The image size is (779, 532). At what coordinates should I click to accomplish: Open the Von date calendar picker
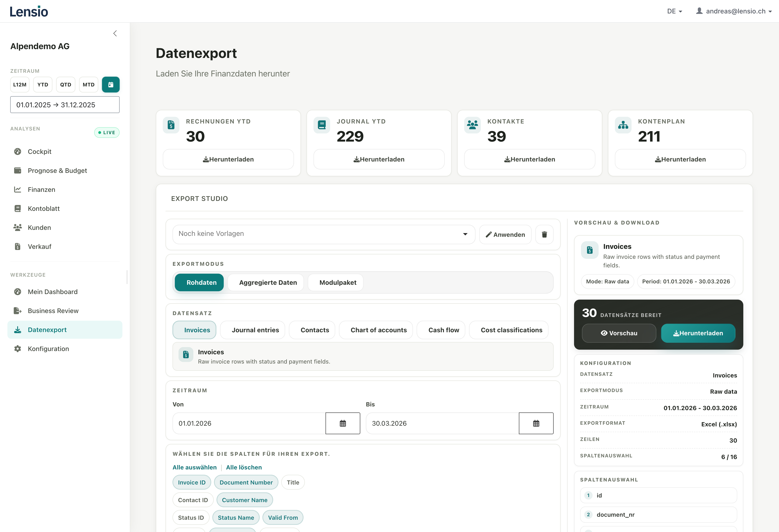[x=343, y=423]
